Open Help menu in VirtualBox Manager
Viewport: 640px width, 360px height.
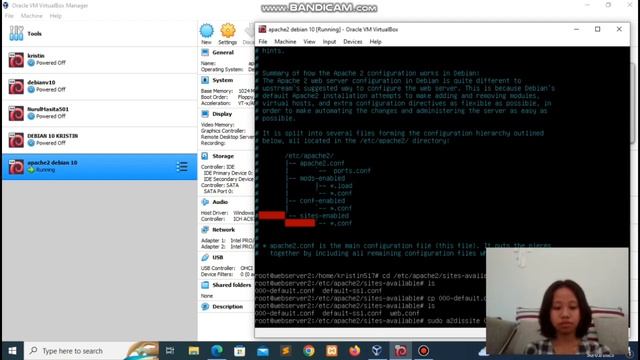click(56, 16)
